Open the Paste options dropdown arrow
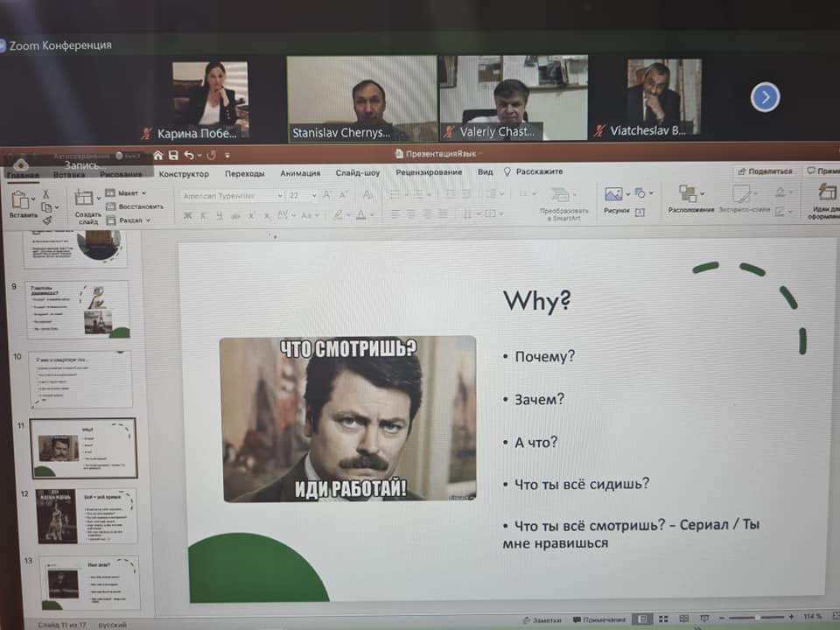 (x=34, y=199)
